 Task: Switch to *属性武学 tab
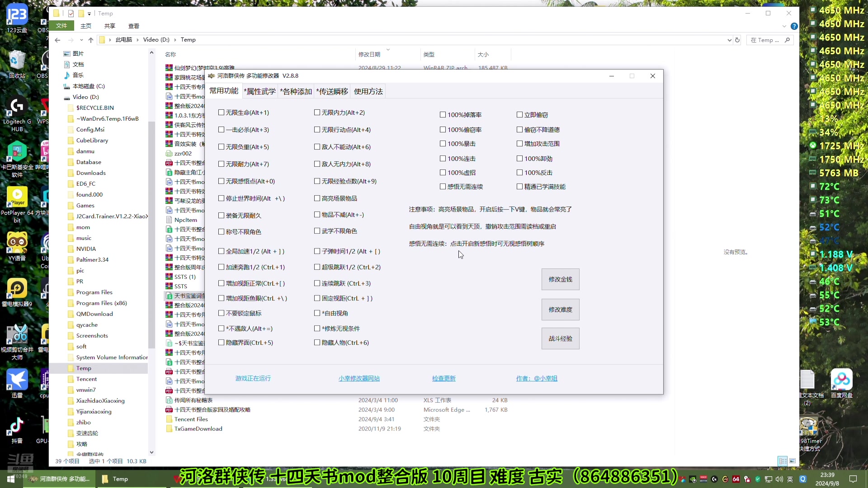click(x=259, y=91)
